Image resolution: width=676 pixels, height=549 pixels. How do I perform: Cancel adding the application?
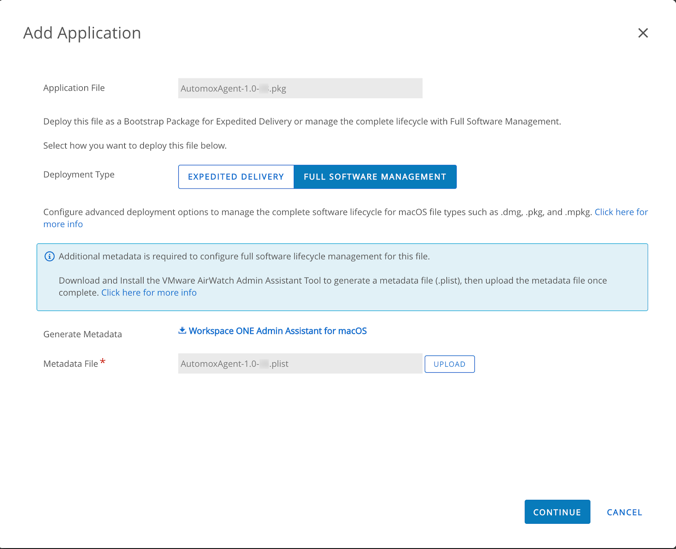pos(624,512)
